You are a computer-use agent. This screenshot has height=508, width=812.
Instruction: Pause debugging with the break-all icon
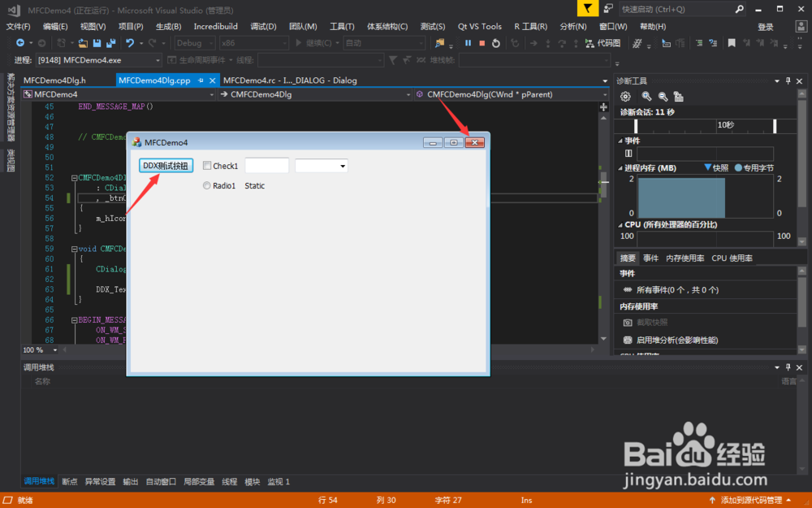[469, 43]
